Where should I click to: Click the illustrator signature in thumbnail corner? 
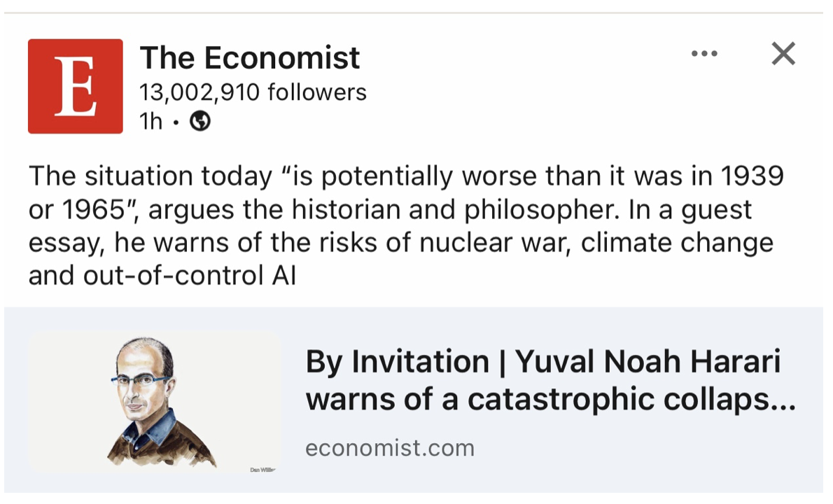[262, 469]
